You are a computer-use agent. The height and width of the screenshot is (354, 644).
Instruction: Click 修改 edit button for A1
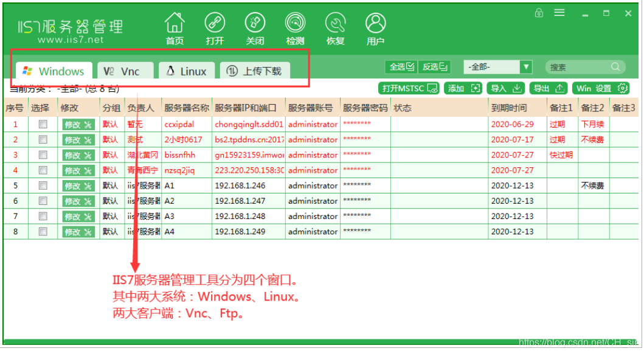[78, 186]
